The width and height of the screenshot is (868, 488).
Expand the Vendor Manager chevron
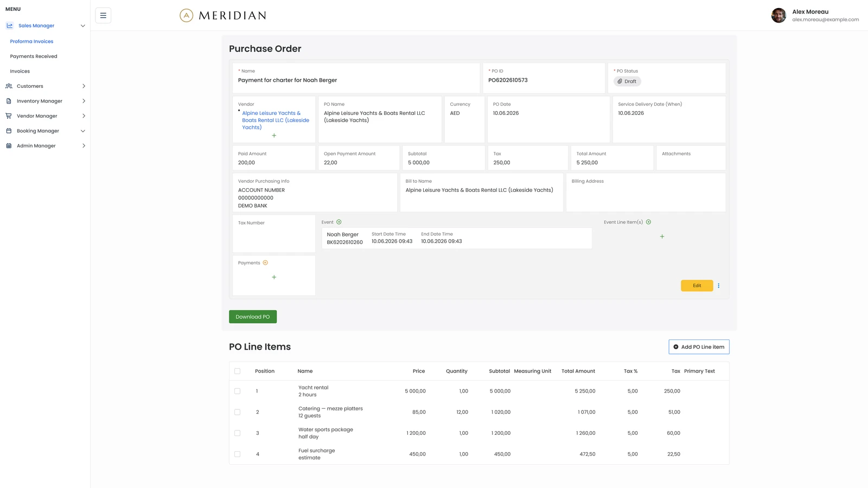(x=84, y=116)
